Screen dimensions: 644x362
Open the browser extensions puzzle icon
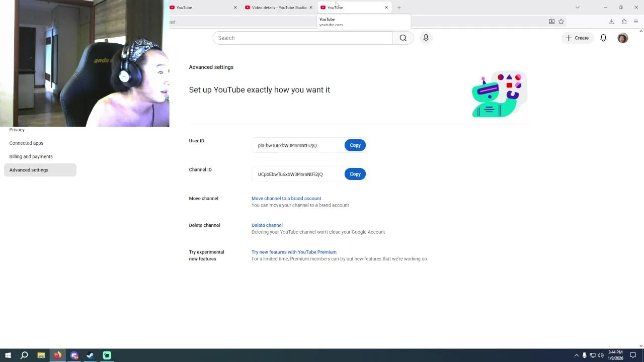(624, 22)
